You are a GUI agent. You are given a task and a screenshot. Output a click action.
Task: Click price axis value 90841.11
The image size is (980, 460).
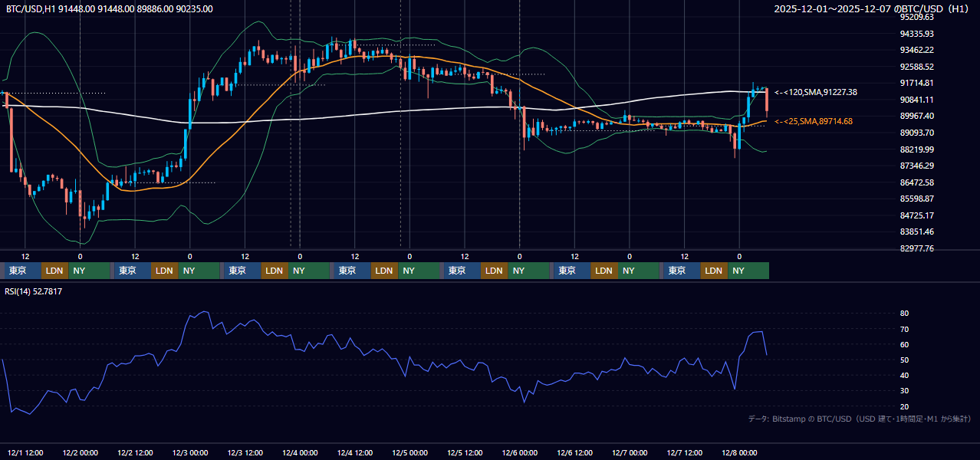point(917,100)
